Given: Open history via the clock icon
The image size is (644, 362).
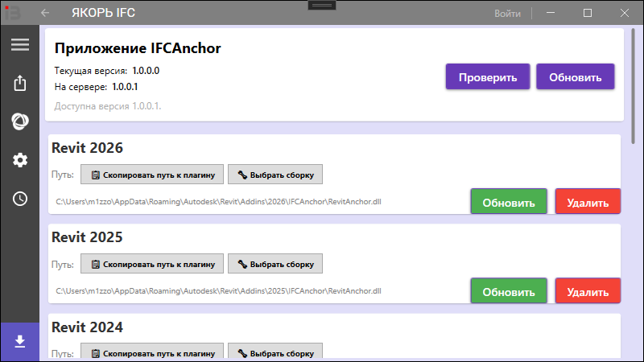Looking at the screenshot, I should pos(19,199).
